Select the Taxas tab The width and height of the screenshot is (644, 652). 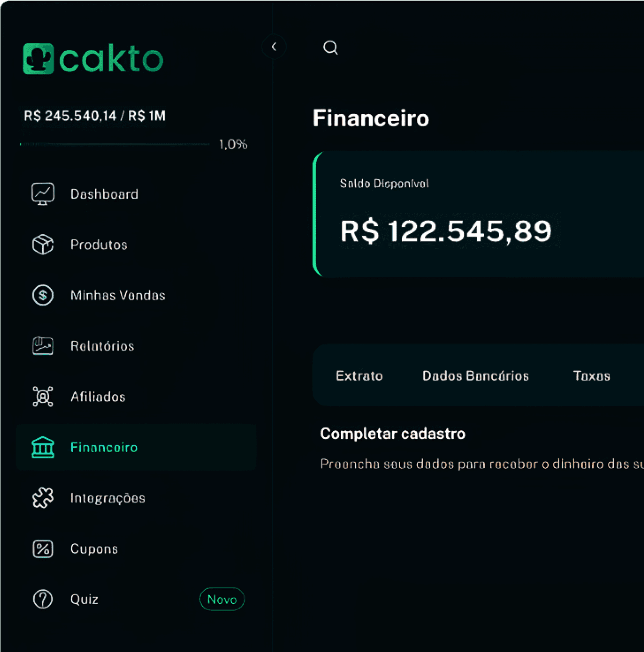pos(591,376)
